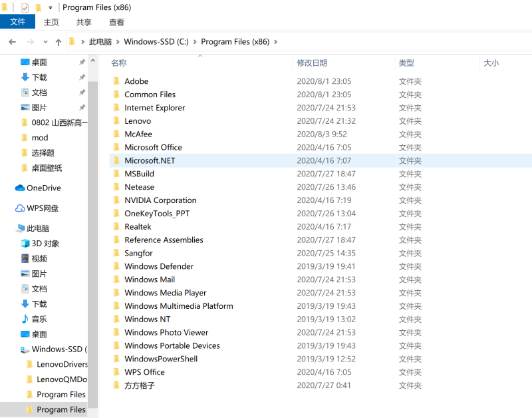The image size is (532, 418).
Task: Select the Microsoft Office folder icon
Action: click(116, 147)
